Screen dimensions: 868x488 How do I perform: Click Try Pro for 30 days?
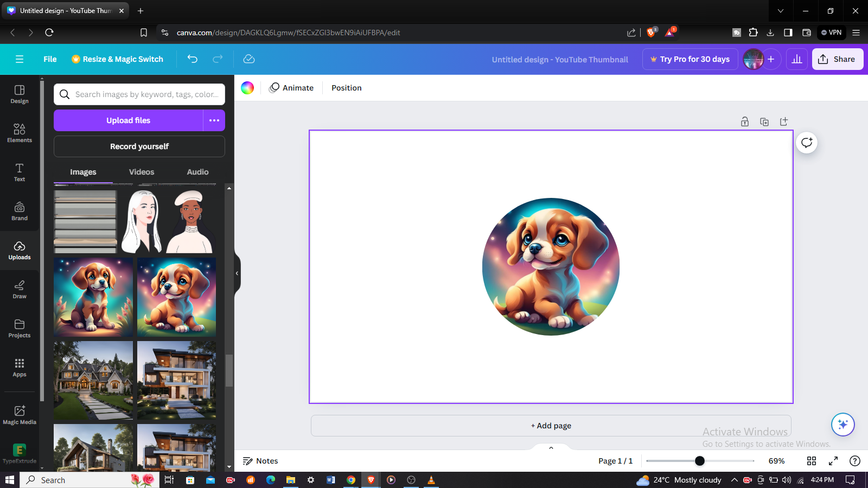click(690, 59)
